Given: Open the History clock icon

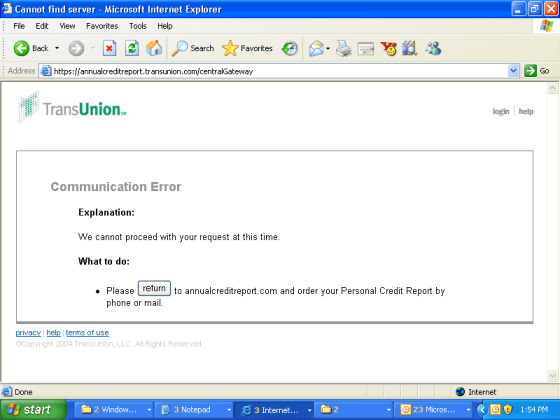Looking at the screenshot, I should coord(290,48).
